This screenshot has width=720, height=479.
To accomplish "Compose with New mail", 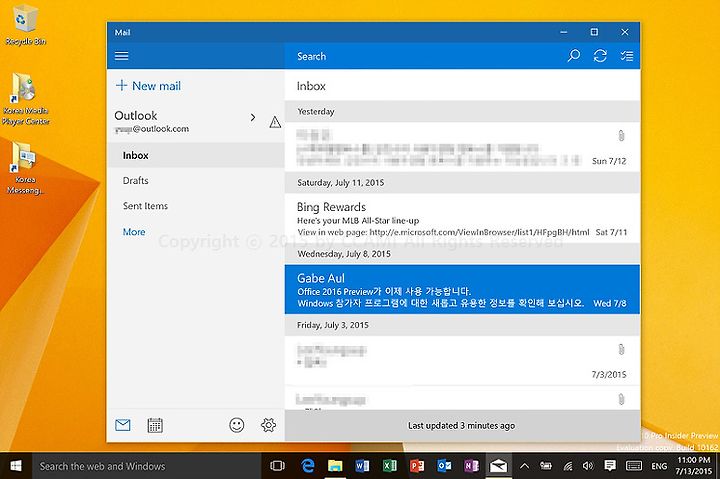I will (x=148, y=86).
